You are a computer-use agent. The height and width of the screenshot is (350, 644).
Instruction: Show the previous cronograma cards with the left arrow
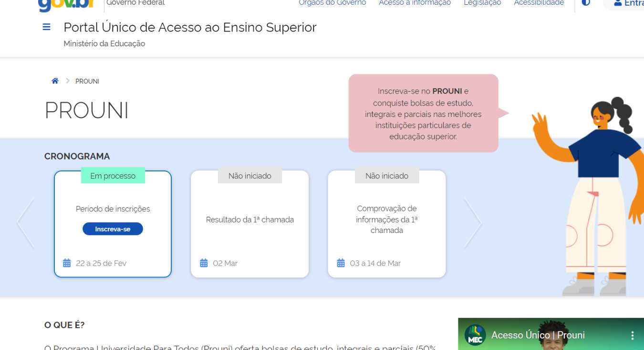26,223
